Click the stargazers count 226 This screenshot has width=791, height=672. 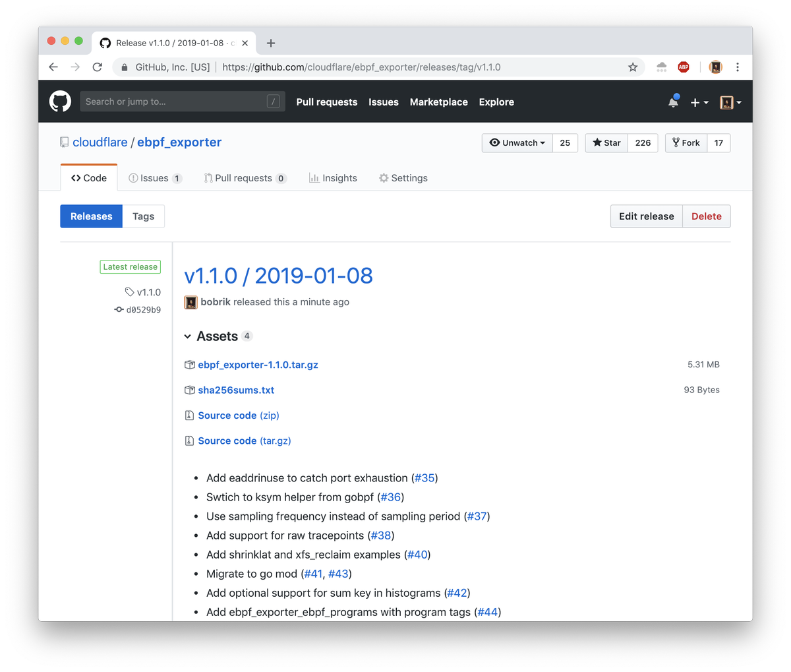pos(643,143)
